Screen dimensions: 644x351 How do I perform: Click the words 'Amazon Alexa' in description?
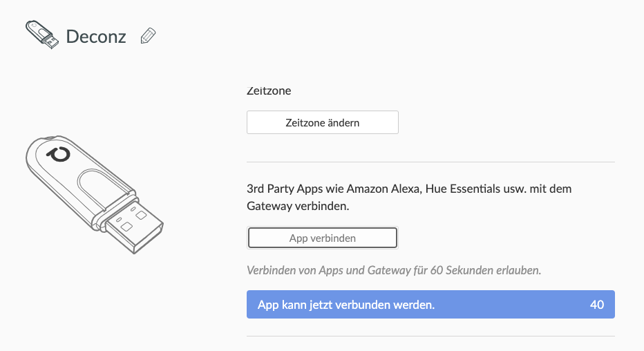377,188
